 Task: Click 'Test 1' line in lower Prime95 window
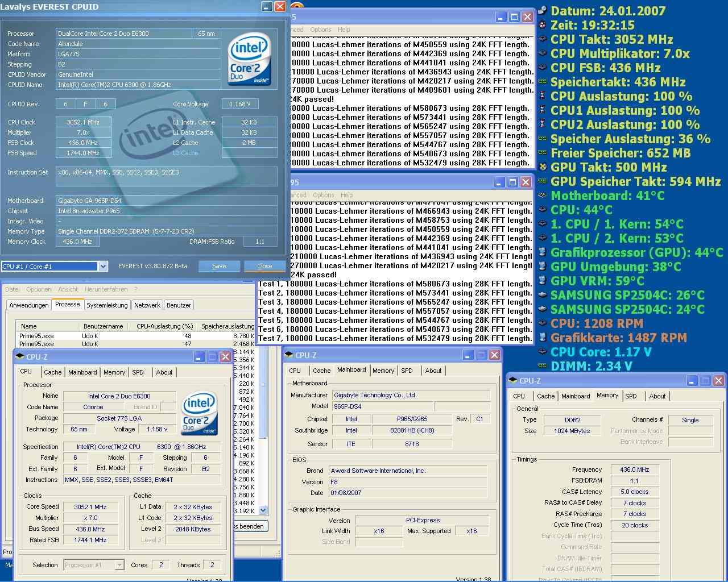coord(395,284)
